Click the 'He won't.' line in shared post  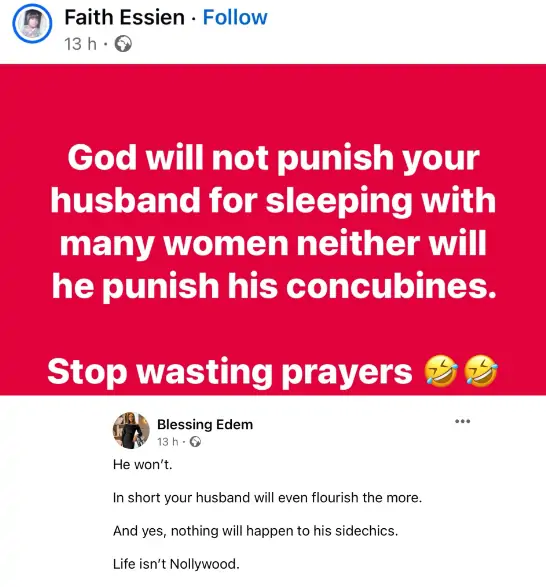click(x=143, y=465)
